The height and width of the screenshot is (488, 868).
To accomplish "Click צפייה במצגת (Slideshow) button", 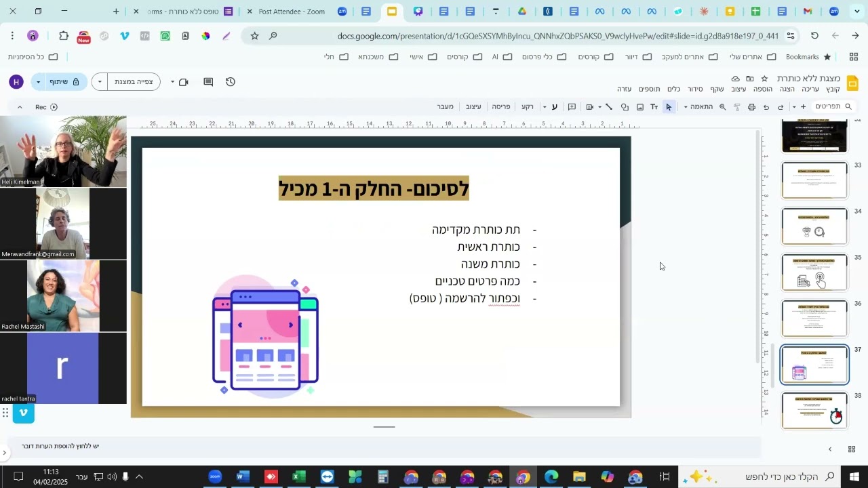I will tap(134, 82).
